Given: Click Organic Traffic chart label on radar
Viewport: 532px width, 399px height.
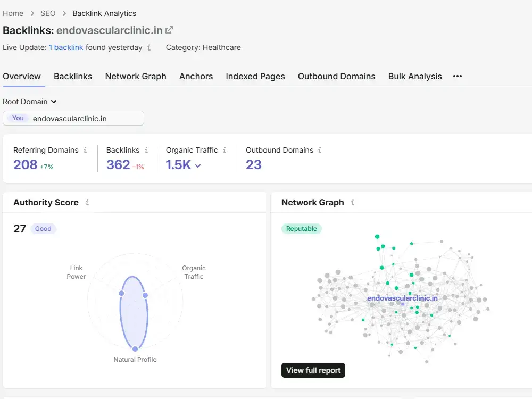Looking at the screenshot, I should coord(194,272).
